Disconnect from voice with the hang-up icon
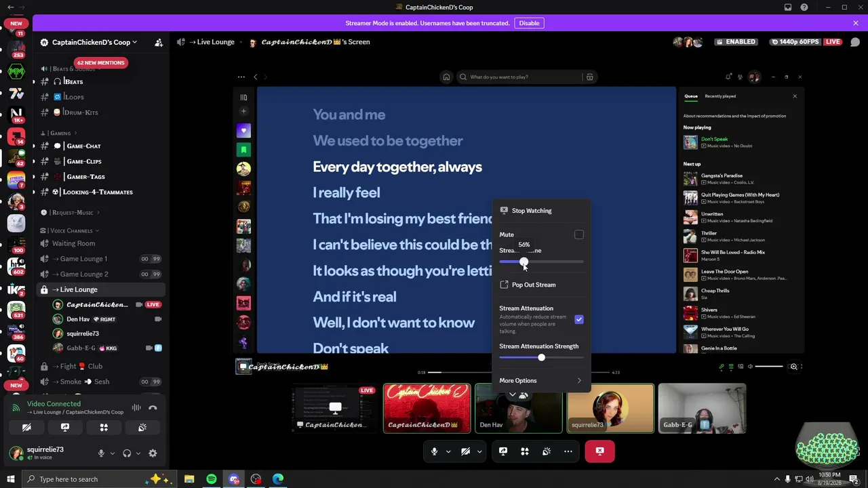Image resolution: width=868 pixels, height=488 pixels. pos(153,408)
